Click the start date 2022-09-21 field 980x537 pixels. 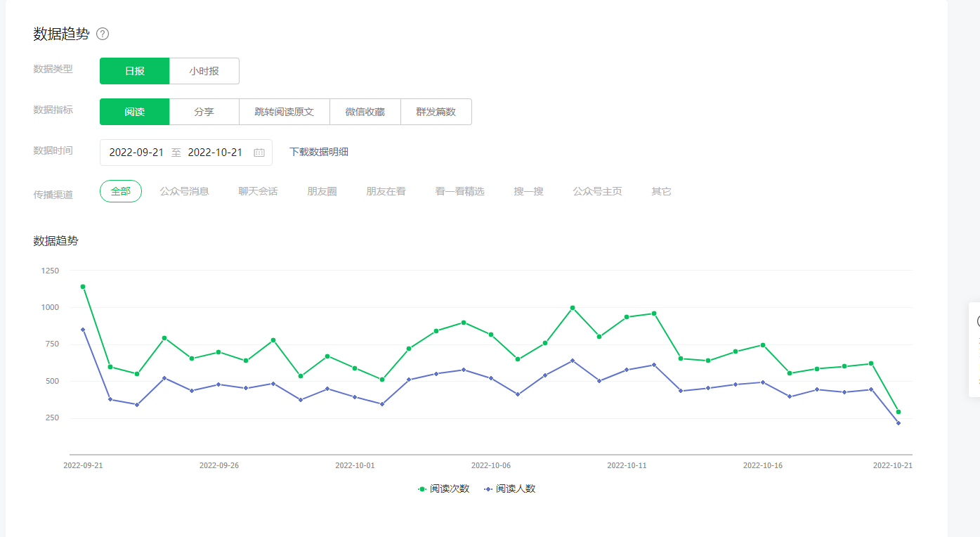click(136, 153)
